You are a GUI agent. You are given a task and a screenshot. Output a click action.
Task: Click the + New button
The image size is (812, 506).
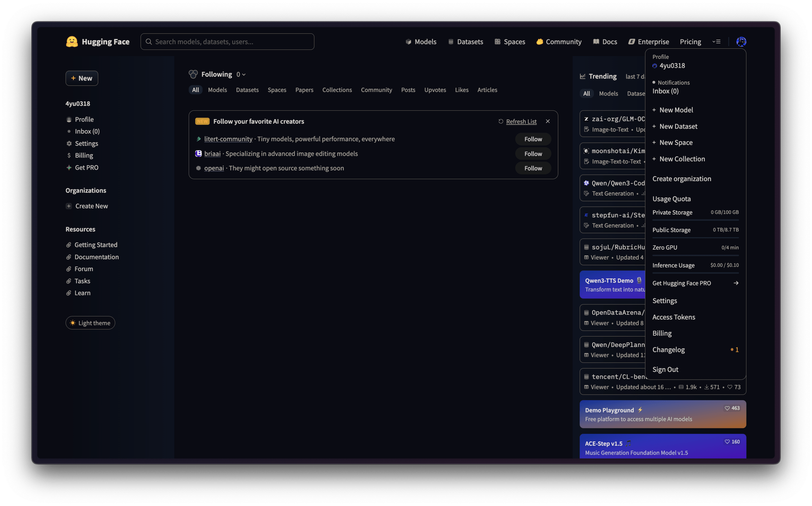82,78
